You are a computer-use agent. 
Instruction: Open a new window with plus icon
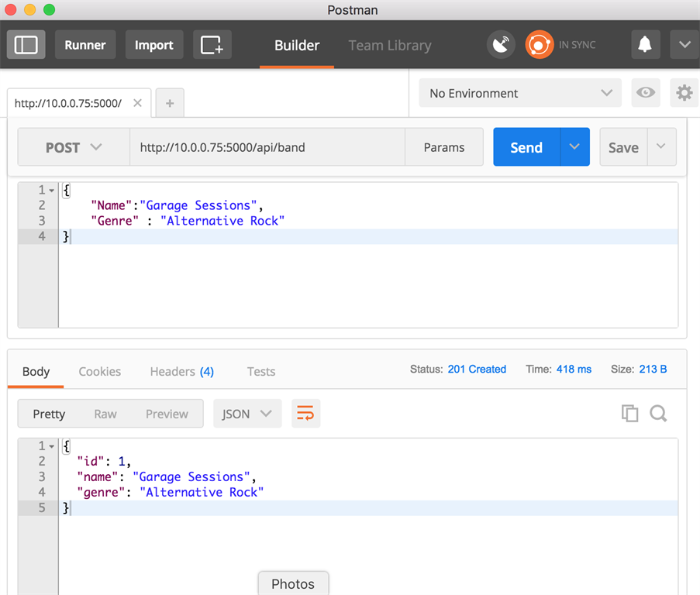[212, 45]
